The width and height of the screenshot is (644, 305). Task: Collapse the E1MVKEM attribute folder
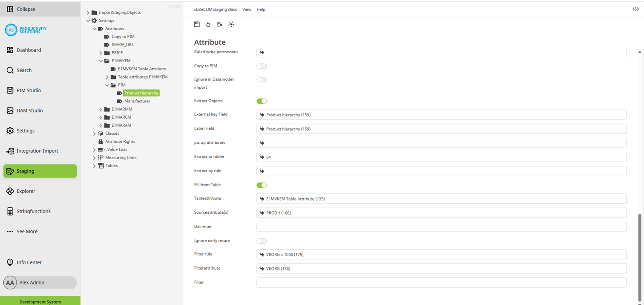coord(101,61)
